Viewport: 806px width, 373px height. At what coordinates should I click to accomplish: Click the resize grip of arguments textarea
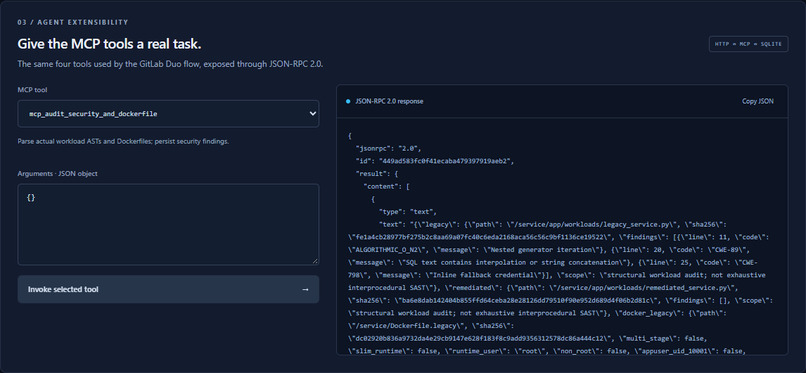[x=315, y=261]
